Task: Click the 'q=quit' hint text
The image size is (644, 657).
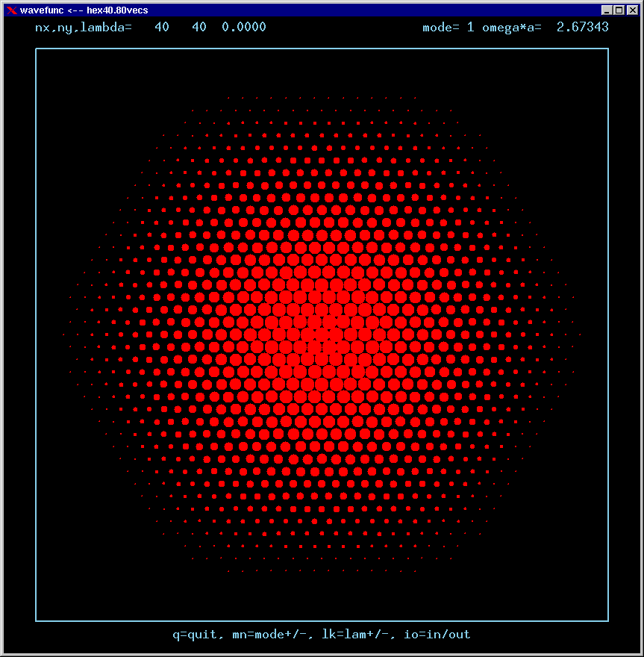Action: [195, 635]
